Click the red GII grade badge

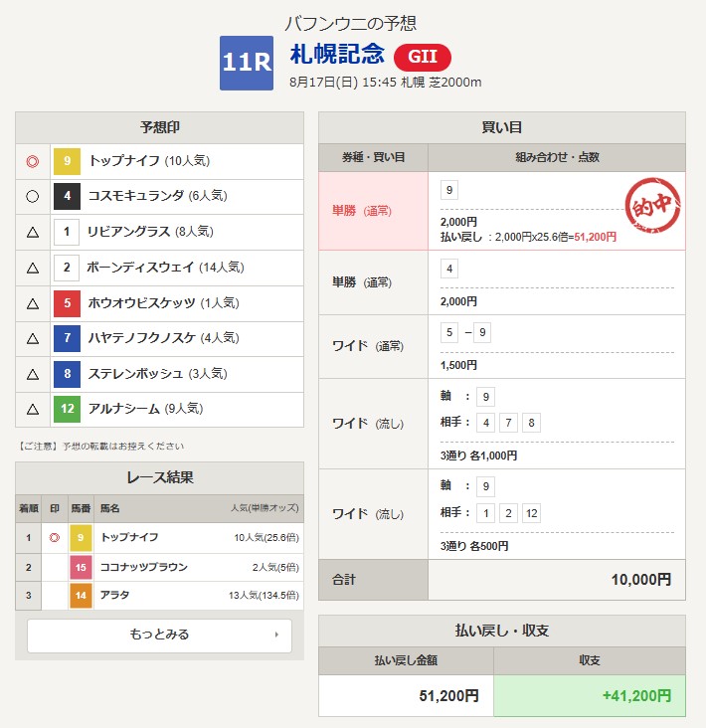tap(423, 57)
